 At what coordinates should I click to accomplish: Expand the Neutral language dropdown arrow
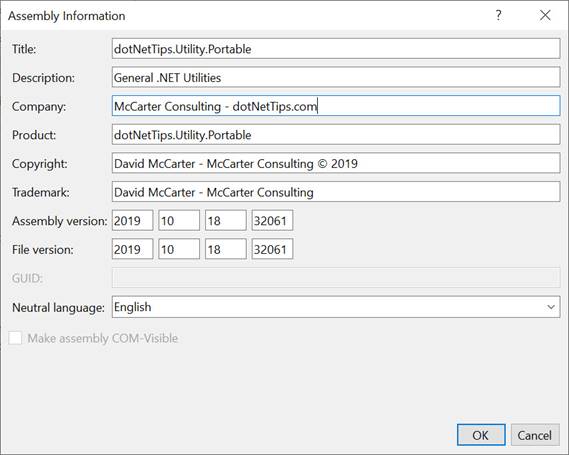pos(550,307)
